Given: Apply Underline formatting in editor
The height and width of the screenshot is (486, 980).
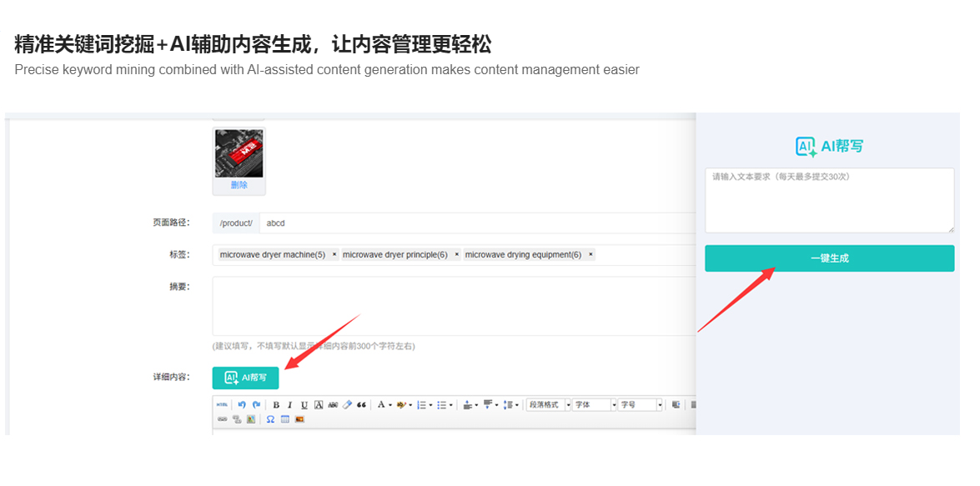Looking at the screenshot, I should point(304,405).
